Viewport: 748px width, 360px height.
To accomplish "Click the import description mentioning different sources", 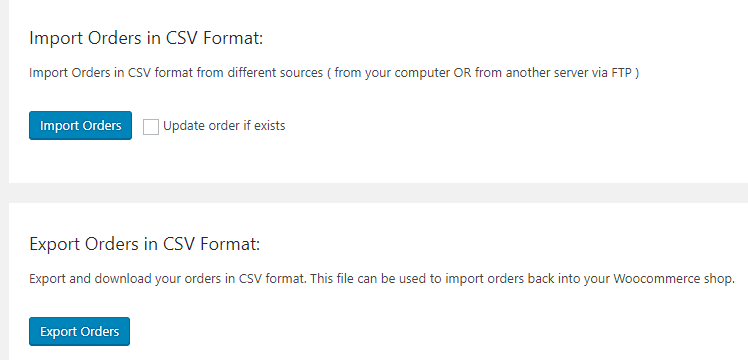I will (x=334, y=73).
